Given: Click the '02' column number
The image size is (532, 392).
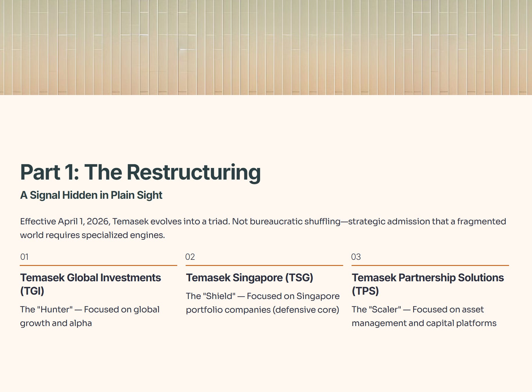Looking at the screenshot, I should coord(190,257).
